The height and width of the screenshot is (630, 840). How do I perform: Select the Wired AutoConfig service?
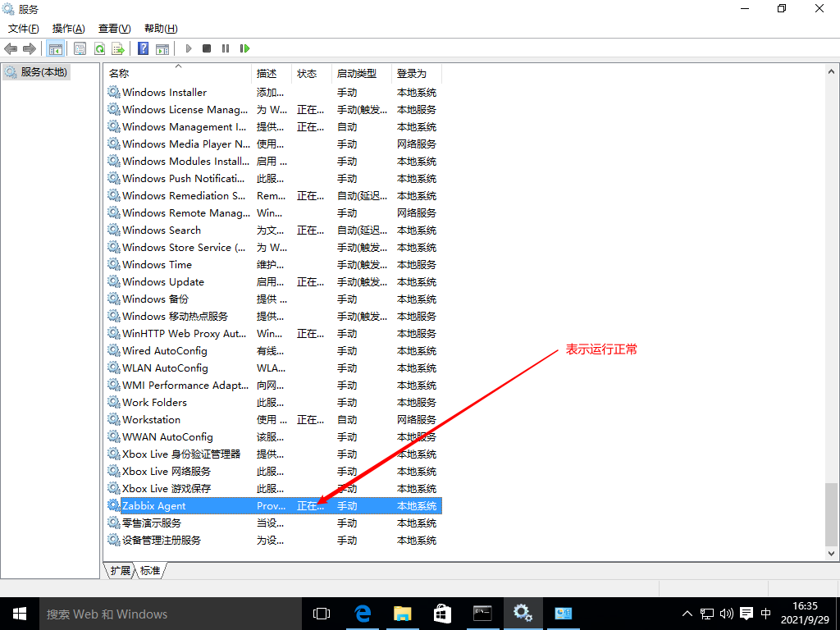pyautogui.click(x=274, y=350)
